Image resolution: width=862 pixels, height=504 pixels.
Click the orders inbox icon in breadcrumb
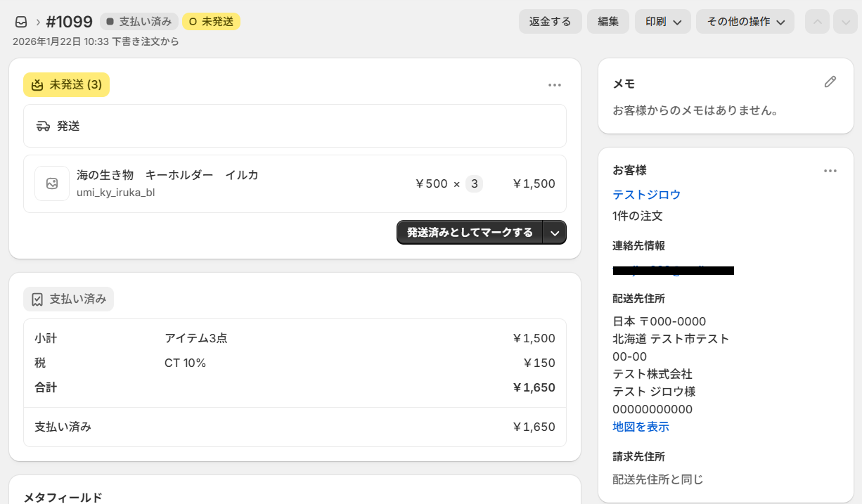tap(21, 22)
